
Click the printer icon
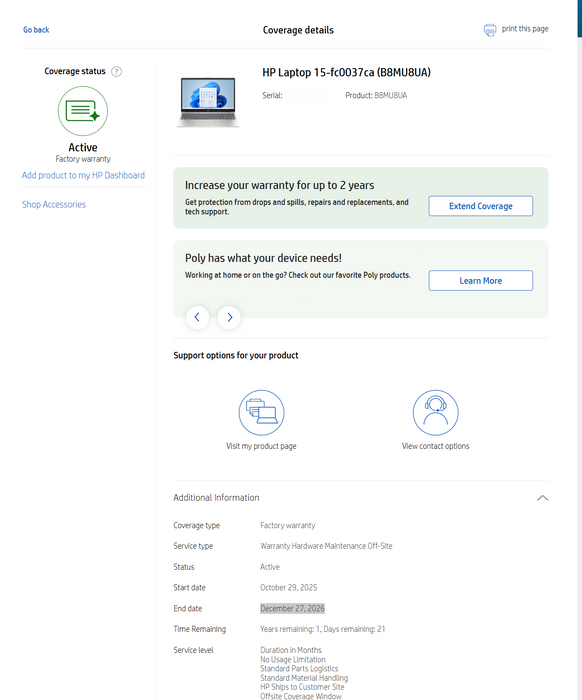pos(490,30)
